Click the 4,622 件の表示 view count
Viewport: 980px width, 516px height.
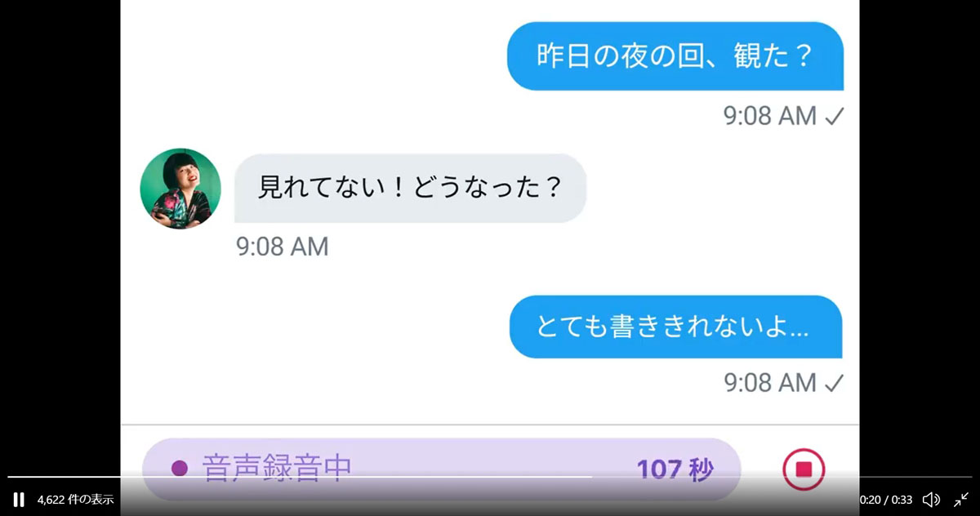(75, 500)
